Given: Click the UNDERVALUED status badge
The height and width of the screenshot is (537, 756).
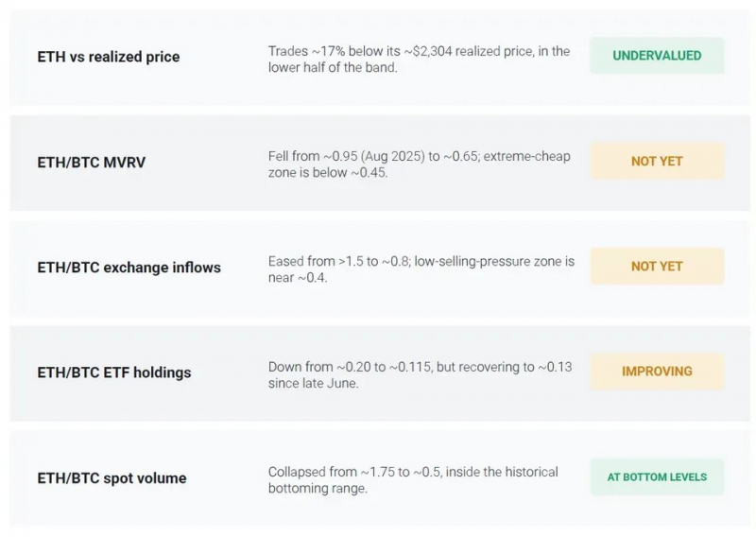Looking at the screenshot, I should tap(657, 56).
